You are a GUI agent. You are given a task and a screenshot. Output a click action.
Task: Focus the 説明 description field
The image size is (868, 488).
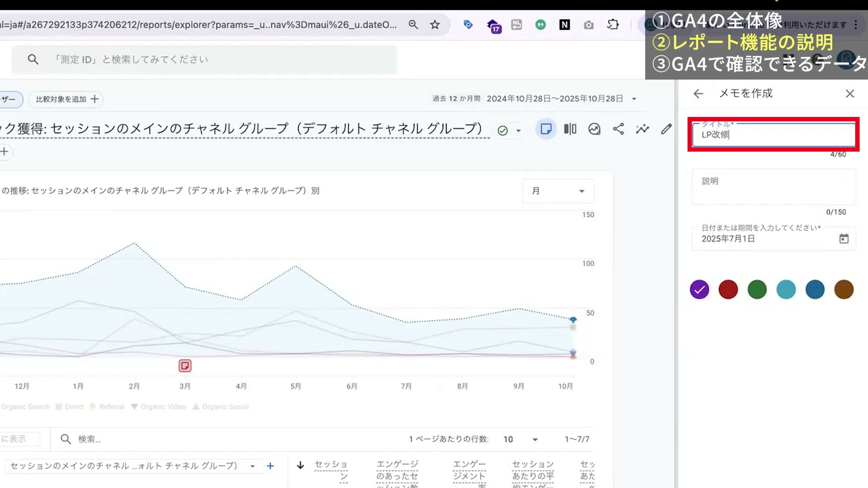(x=774, y=187)
